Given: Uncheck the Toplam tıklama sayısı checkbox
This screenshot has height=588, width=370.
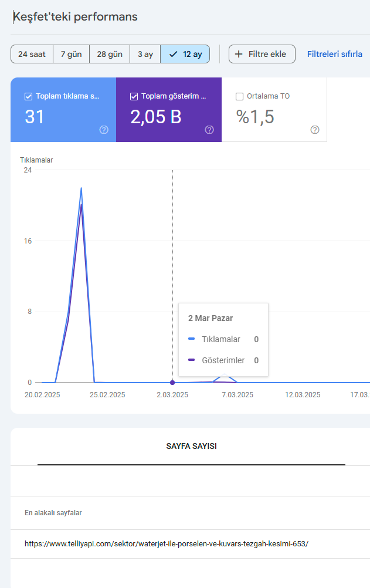Looking at the screenshot, I should tap(29, 96).
